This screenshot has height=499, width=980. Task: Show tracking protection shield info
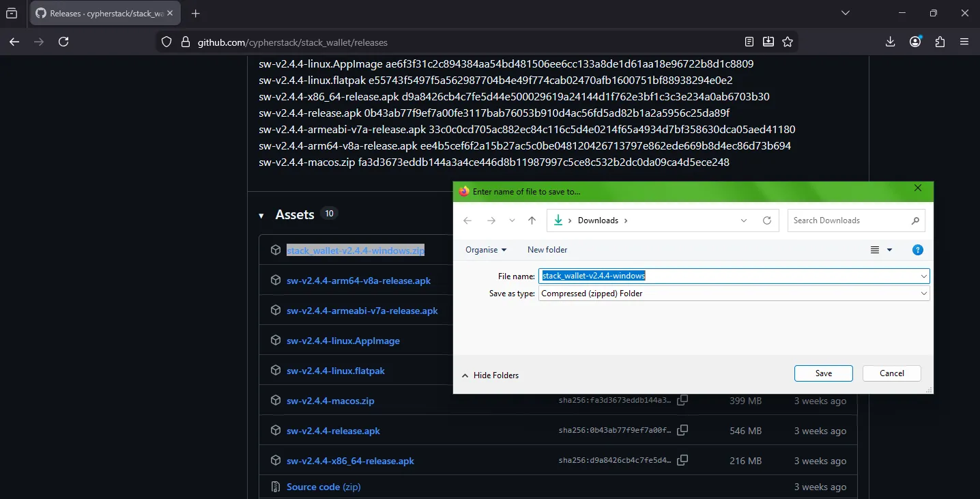click(167, 42)
